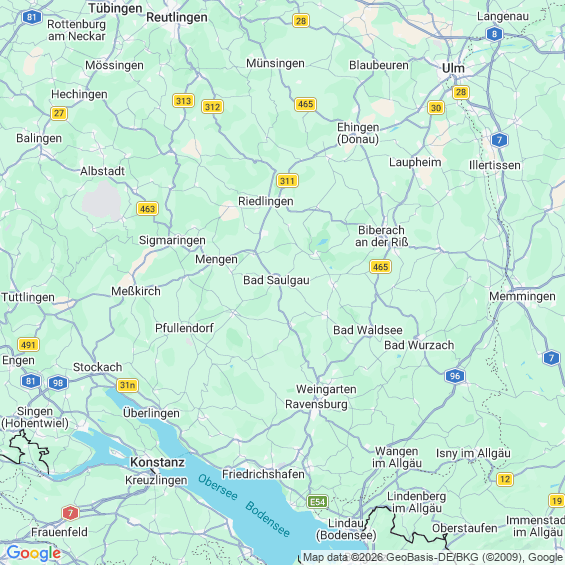The image size is (565, 565).
Task: Select the Ravensburg city label
Action: 316,404
